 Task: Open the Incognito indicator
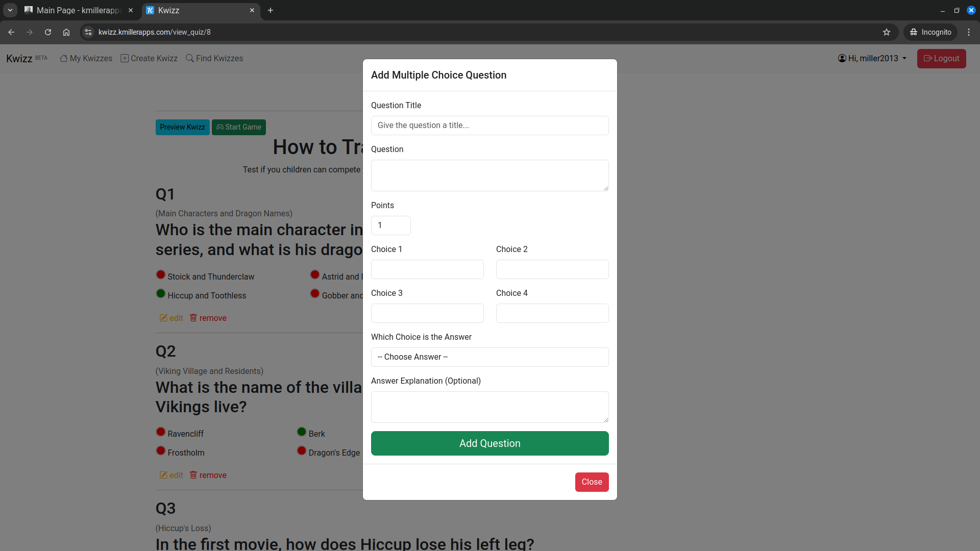click(930, 32)
